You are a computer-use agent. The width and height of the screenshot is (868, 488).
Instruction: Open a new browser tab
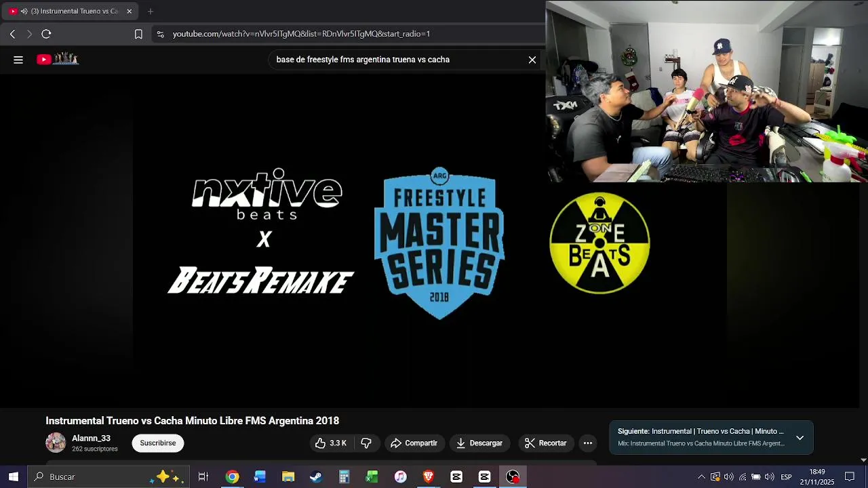151,11
